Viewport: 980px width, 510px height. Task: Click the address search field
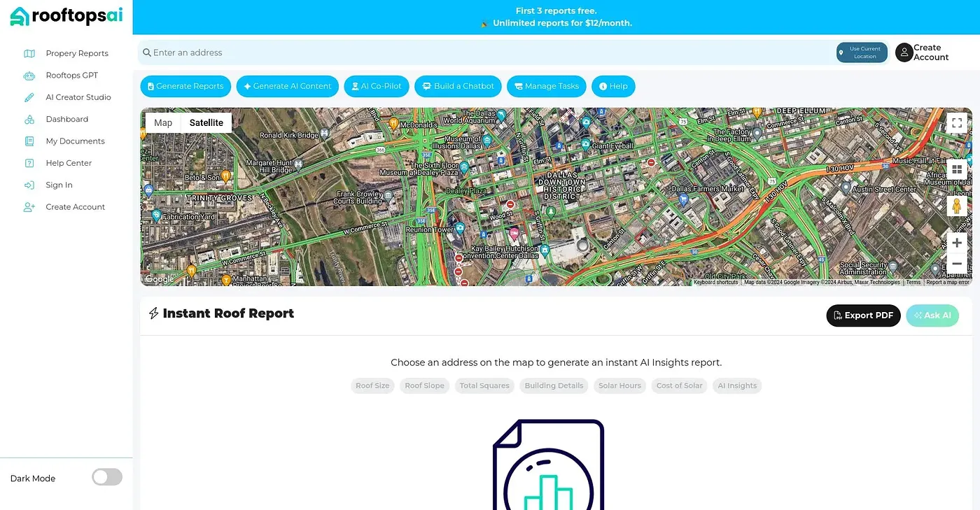485,52
